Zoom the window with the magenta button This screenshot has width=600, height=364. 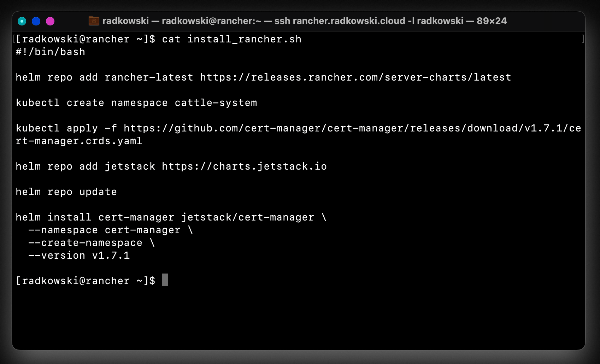[50, 21]
